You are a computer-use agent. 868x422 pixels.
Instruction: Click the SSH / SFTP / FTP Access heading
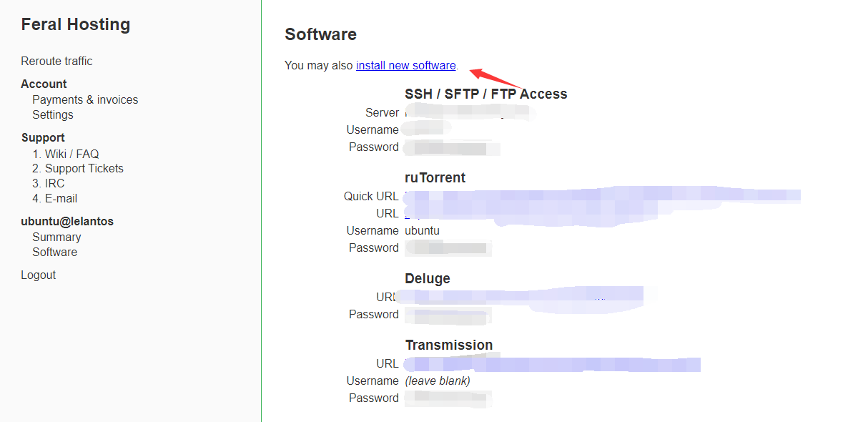point(485,93)
